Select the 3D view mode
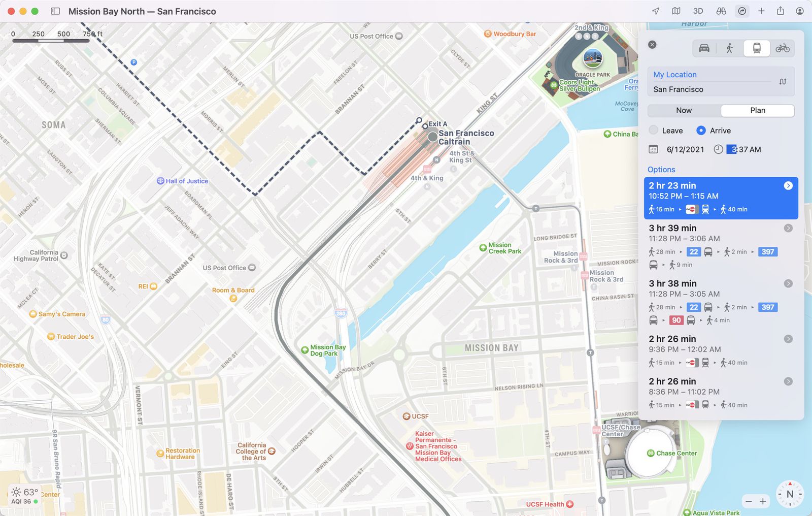Screen dimensions: 812x516 (697, 11)
